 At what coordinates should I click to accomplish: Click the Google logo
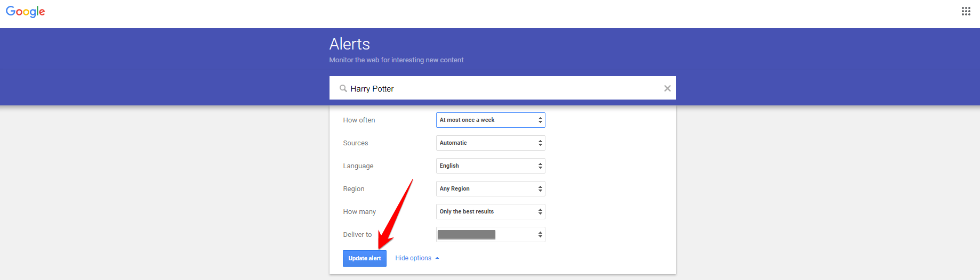pyautogui.click(x=26, y=12)
